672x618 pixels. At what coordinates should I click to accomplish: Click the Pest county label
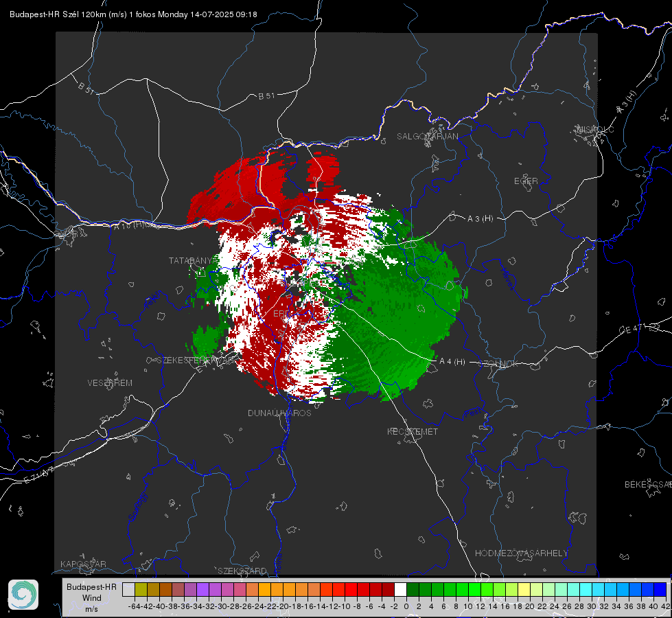tap(472, 413)
